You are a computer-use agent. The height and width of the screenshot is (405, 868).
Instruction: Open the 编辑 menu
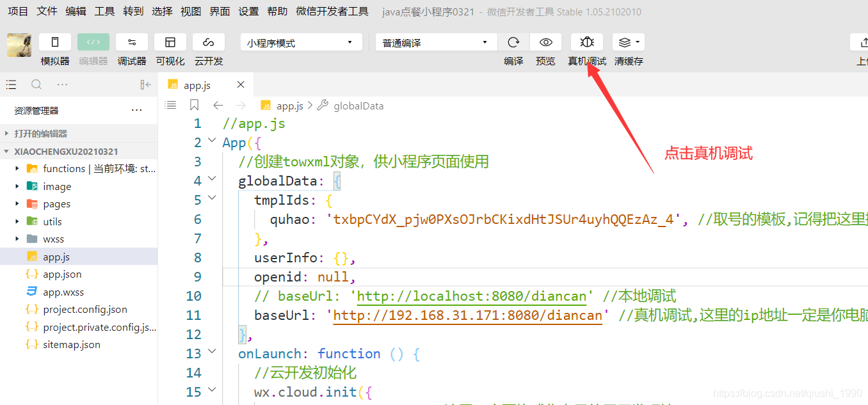[x=76, y=12]
